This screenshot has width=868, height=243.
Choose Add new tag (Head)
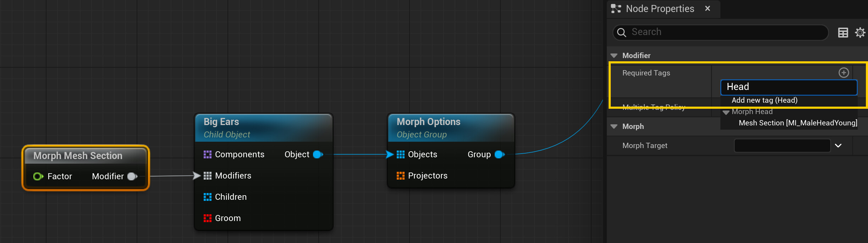click(764, 100)
